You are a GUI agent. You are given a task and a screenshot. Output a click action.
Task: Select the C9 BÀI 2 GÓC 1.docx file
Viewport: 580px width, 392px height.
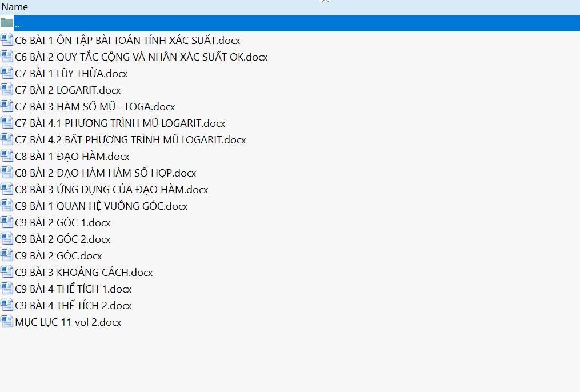(x=63, y=223)
